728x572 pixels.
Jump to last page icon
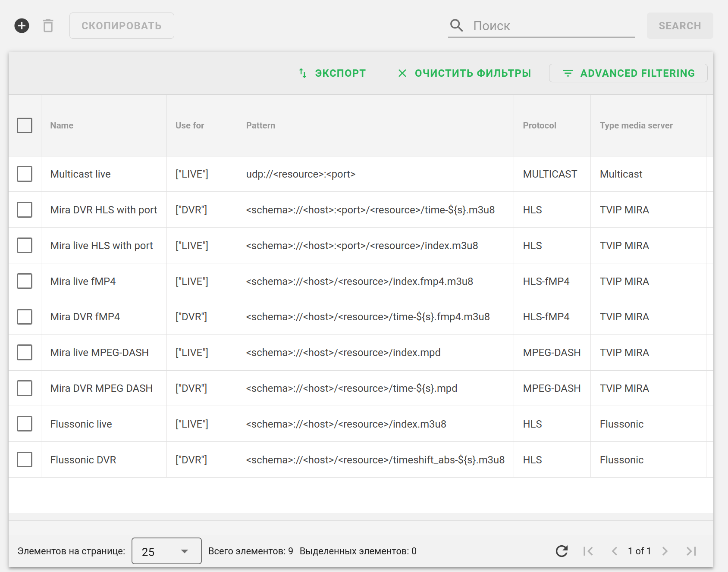point(691,551)
